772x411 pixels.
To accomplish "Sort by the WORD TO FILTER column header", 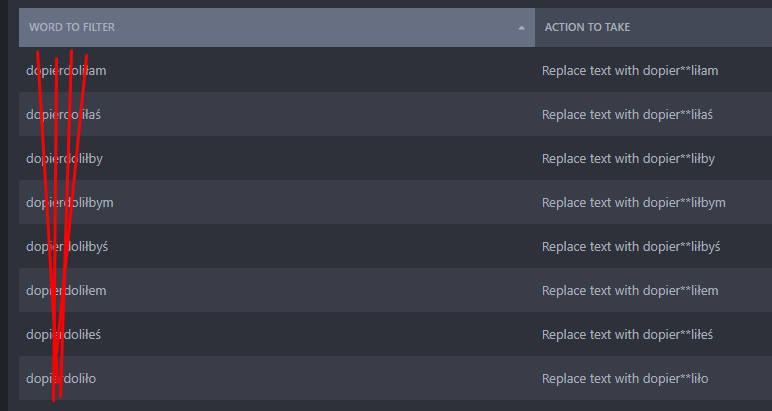I will coord(72,27).
